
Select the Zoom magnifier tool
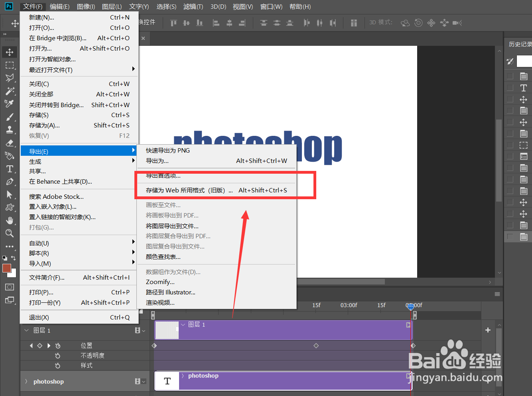click(10, 233)
